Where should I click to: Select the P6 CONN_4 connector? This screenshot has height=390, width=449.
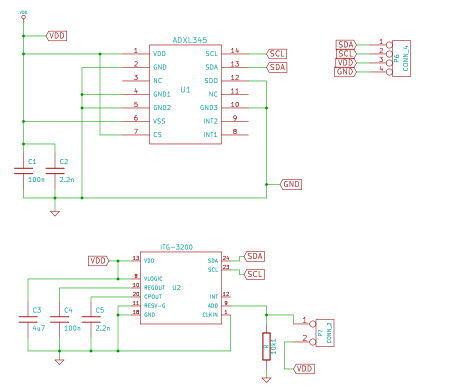(x=401, y=58)
